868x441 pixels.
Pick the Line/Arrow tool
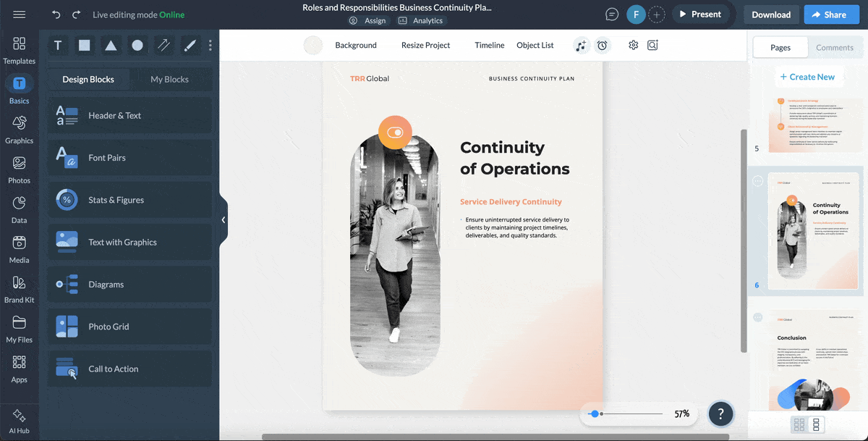click(163, 45)
